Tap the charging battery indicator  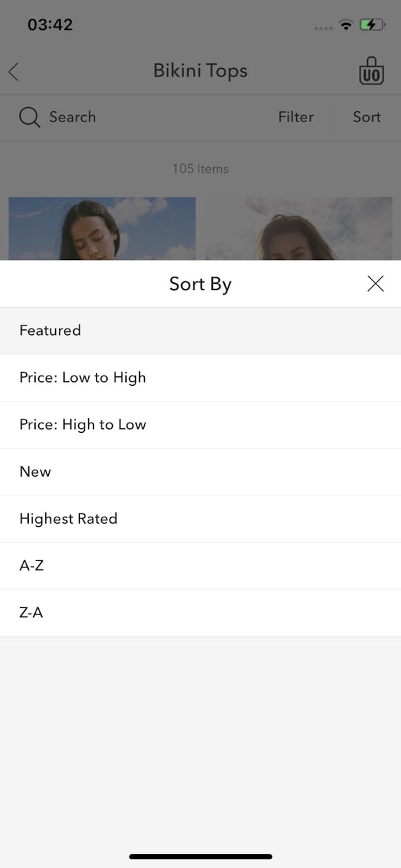(370, 25)
